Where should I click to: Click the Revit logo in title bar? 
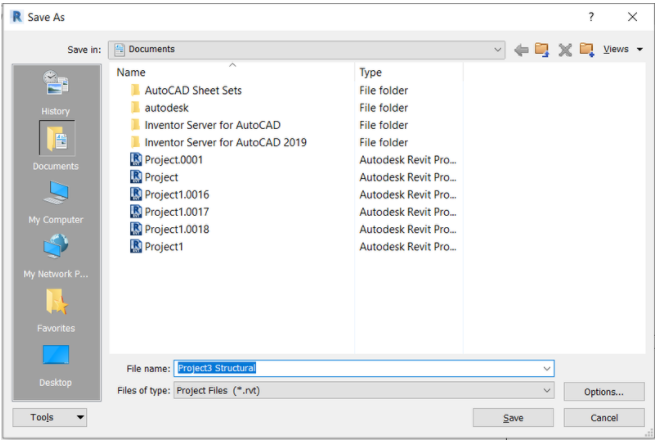(x=17, y=17)
